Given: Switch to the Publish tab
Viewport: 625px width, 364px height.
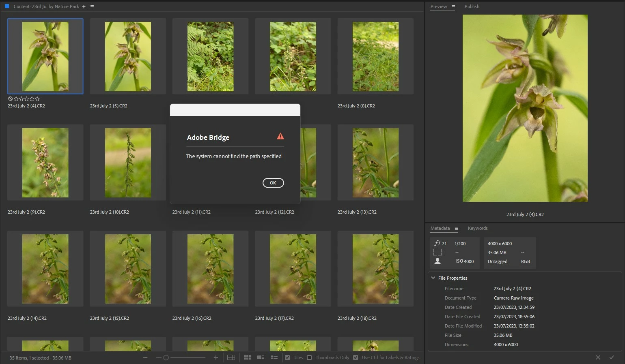Looking at the screenshot, I should tap(472, 6).
